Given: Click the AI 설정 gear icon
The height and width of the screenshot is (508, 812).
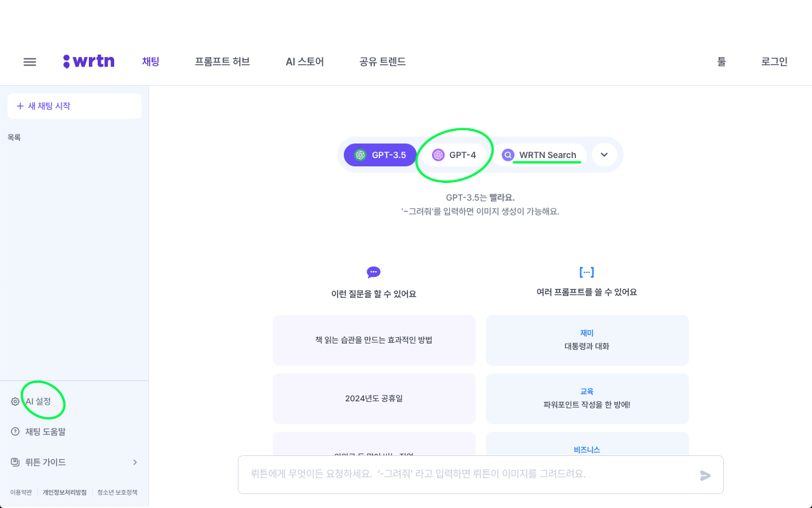Looking at the screenshot, I should pyautogui.click(x=15, y=401).
